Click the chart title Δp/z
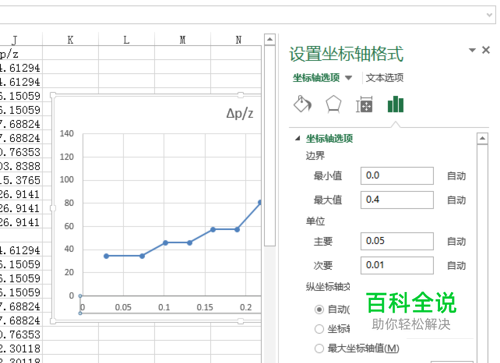Viewport: 500px width, 363px height. (240, 114)
